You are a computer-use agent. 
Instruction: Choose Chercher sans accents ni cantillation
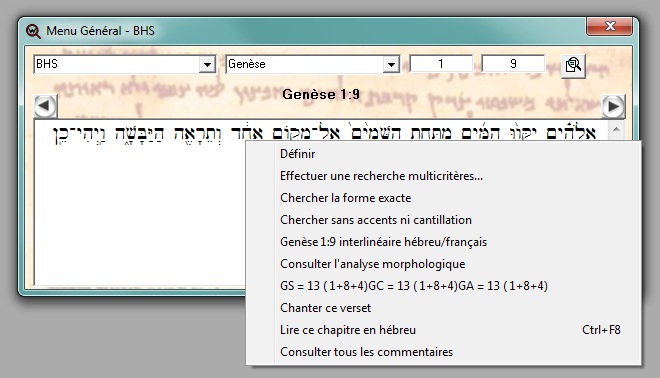pyautogui.click(x=444, y=220)
